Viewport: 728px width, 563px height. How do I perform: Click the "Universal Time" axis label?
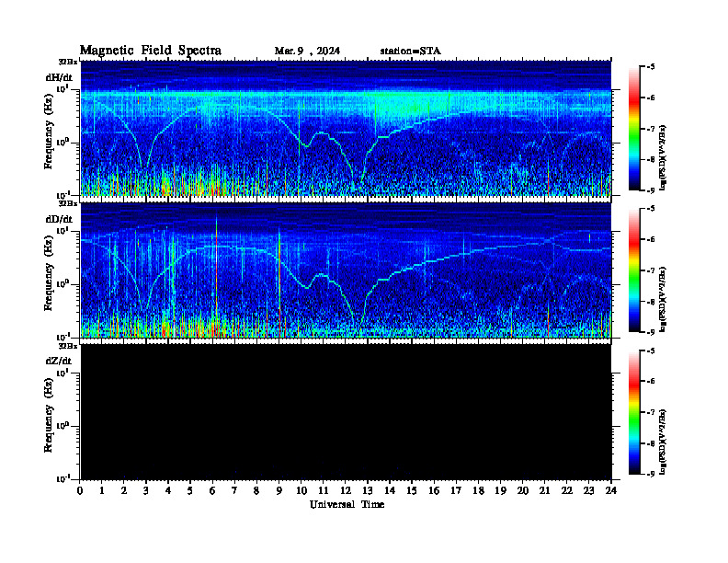[347, 504]
